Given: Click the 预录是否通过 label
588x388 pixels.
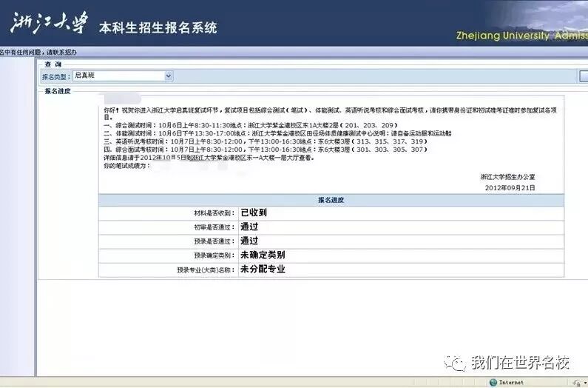Looking at the screenshot, I should point(214,241).
